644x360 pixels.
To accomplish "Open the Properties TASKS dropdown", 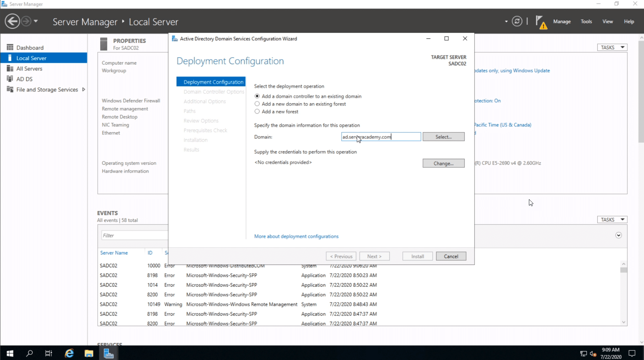I will tap(612, 47).
